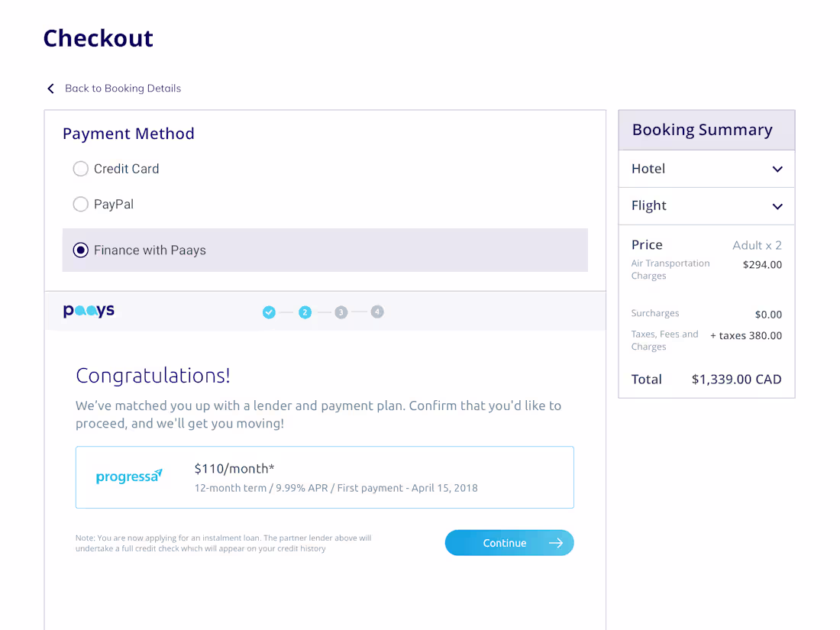Click the Paays logo
This screenshot has height=630, width=840.
[89, 311]
